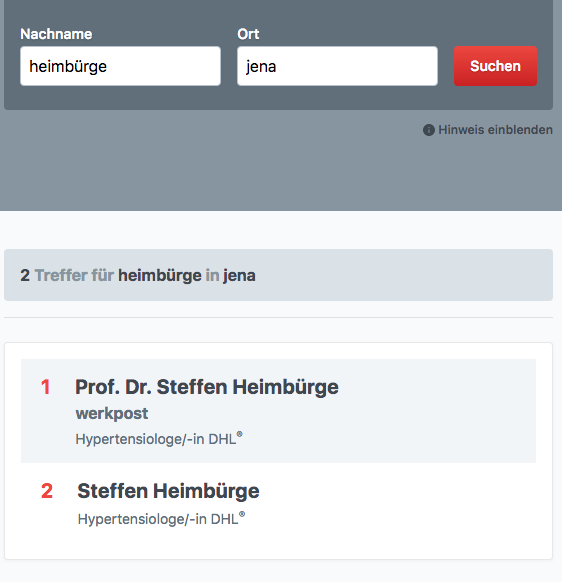Viewport: 562px width, 582px height.
Task: Open result Prof. Dr. Steffen Heimbürge
Action: point(207,387)
